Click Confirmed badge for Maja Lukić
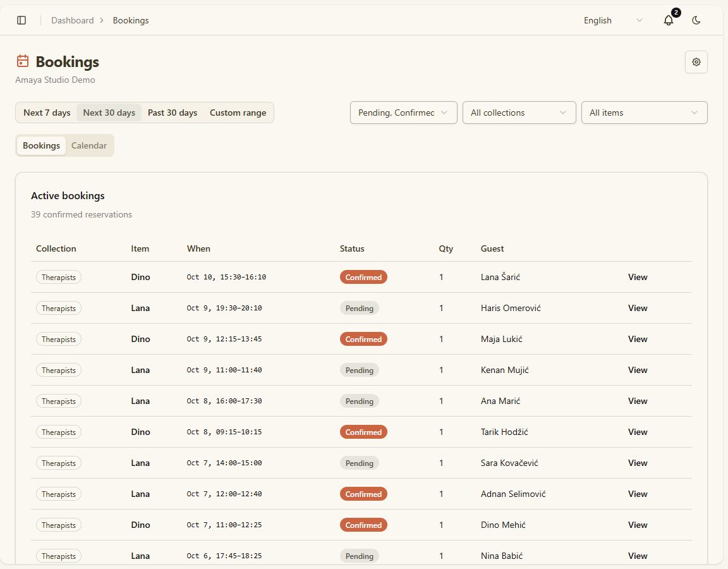The image size is (728, 569). pyautogui.click(x=363, y=339)
